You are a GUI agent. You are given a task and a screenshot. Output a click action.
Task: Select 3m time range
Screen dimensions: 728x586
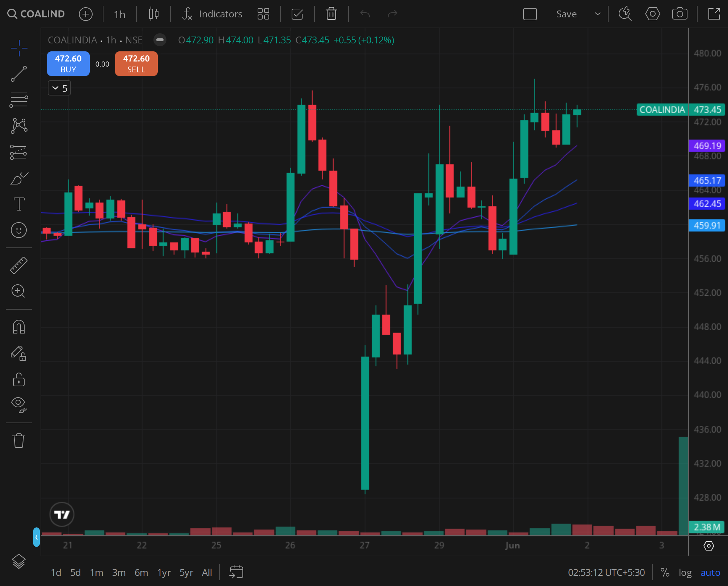point(119,573)
